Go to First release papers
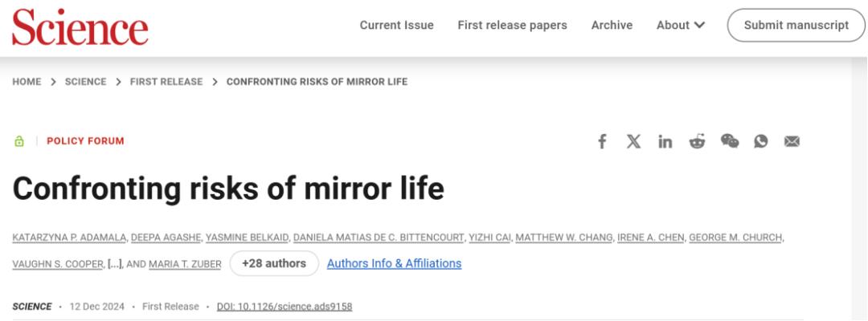 [512, 25]
